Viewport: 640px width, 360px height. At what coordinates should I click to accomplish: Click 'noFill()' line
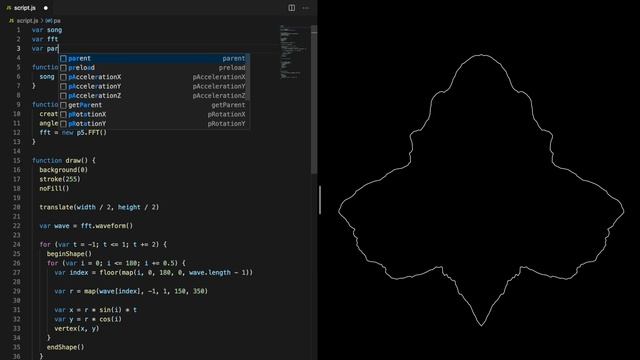[54, 189]
